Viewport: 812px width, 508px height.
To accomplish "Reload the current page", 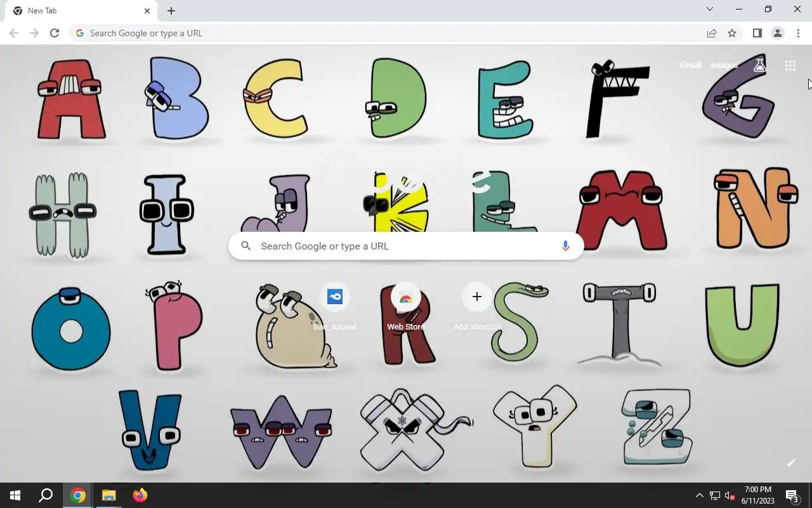I will tap(55, 33).
